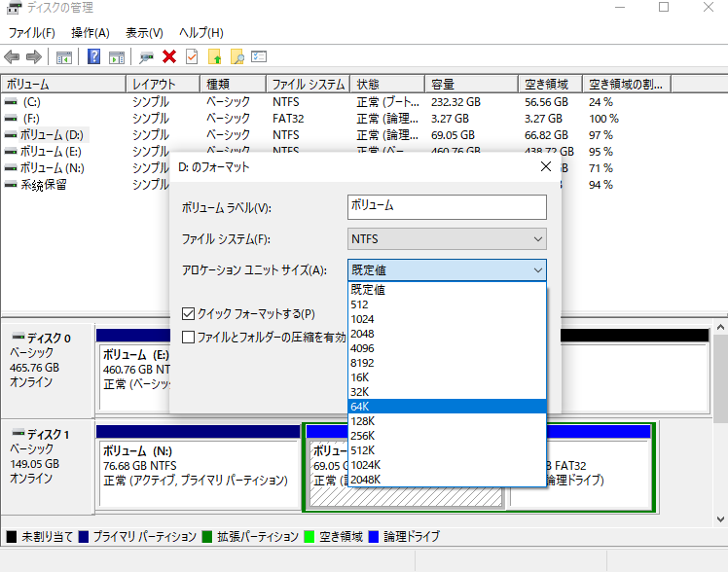Collapse the アロケーション ユニット サイズ dropdown
The width and height of the screenshot is (728, 572).
click(447, 270)
